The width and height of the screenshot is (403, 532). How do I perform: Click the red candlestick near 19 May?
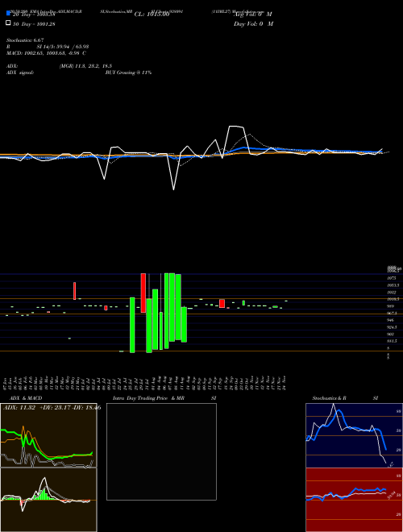75,291
